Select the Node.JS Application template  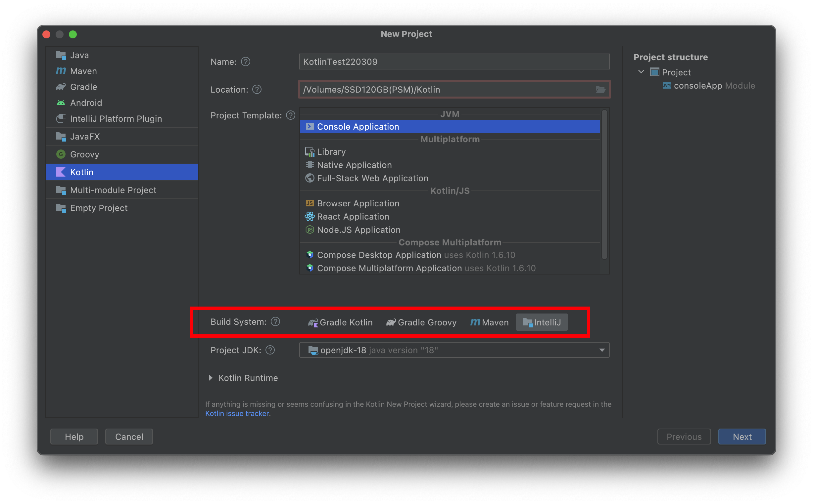point(450,230)
